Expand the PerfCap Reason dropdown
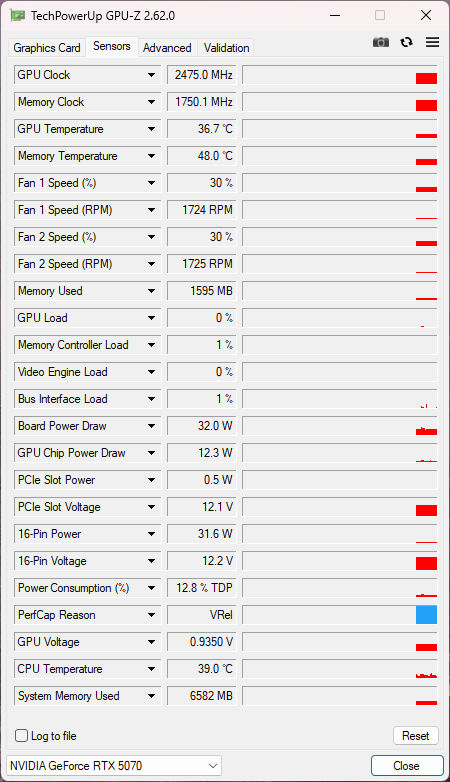This screenshot has width=450, height=782. click(x=151, y=615)
